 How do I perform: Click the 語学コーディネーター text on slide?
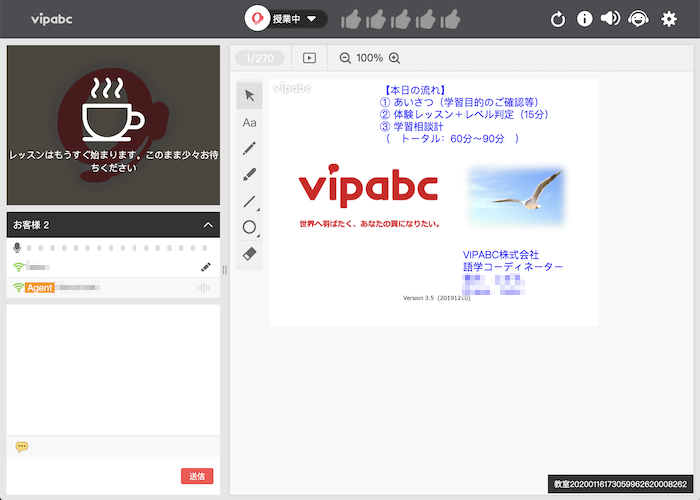click(x=513, y=267)
